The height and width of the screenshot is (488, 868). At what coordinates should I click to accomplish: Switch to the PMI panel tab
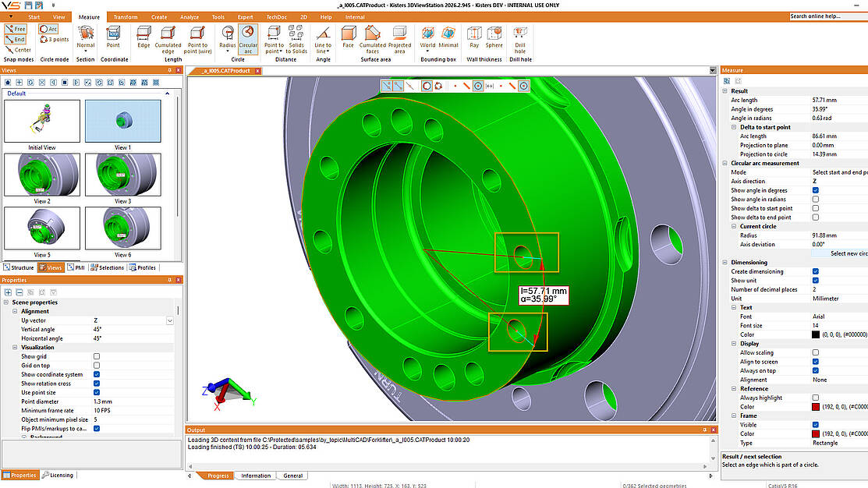tap(76, 268)
